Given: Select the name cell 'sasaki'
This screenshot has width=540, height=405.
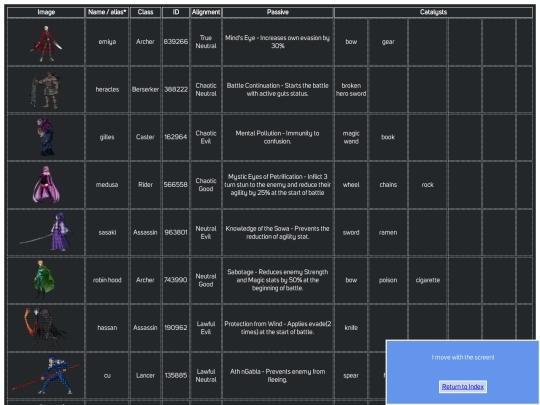Looking at the screenshot, I should point(107,232).
